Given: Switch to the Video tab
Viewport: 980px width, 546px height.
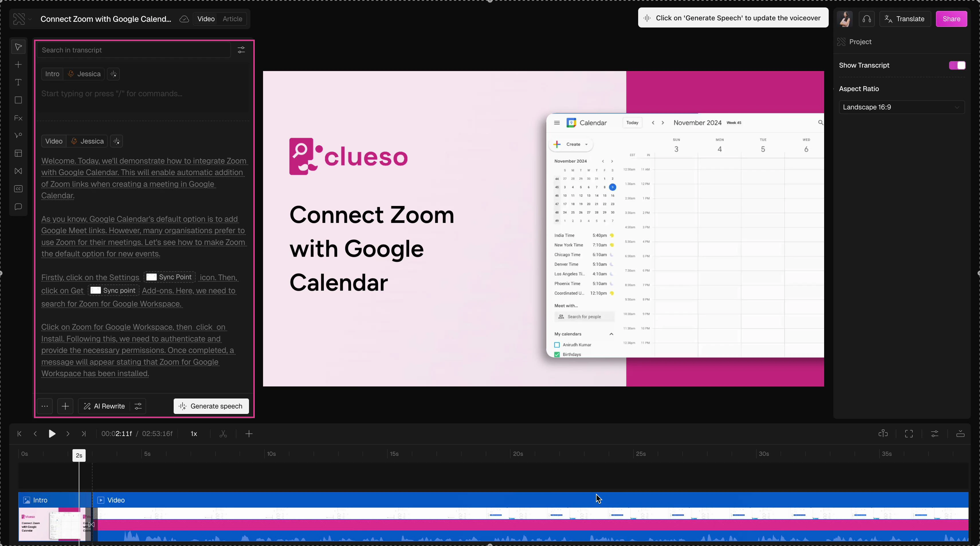Looking at the screenshot, I should coord(206,19).
